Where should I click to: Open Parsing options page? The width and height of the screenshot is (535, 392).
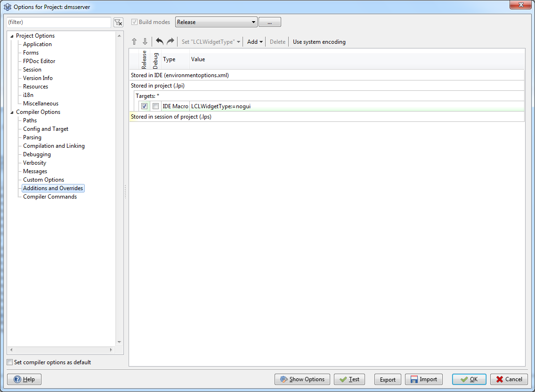[x=32, y=137]
